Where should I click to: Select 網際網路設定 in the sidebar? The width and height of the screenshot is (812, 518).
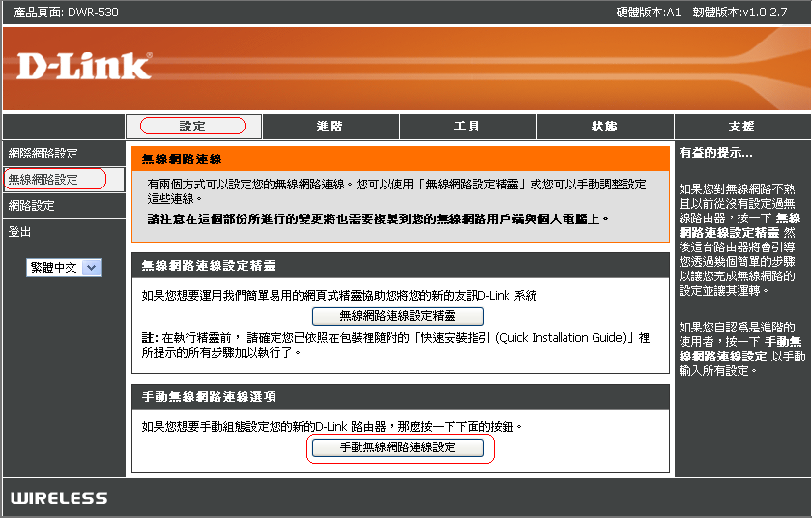pos(64,154)
